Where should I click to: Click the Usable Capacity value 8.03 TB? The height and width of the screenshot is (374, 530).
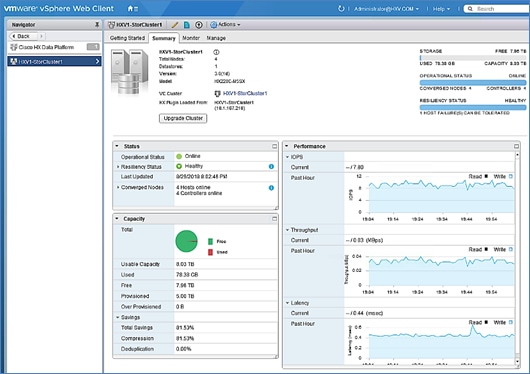coord(185,264)
